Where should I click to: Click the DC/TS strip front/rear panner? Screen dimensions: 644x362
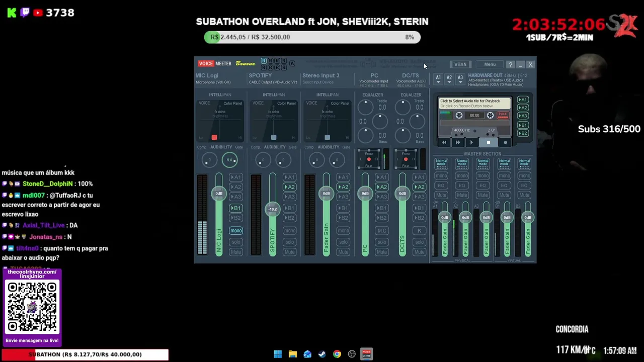tap(406, 159)
